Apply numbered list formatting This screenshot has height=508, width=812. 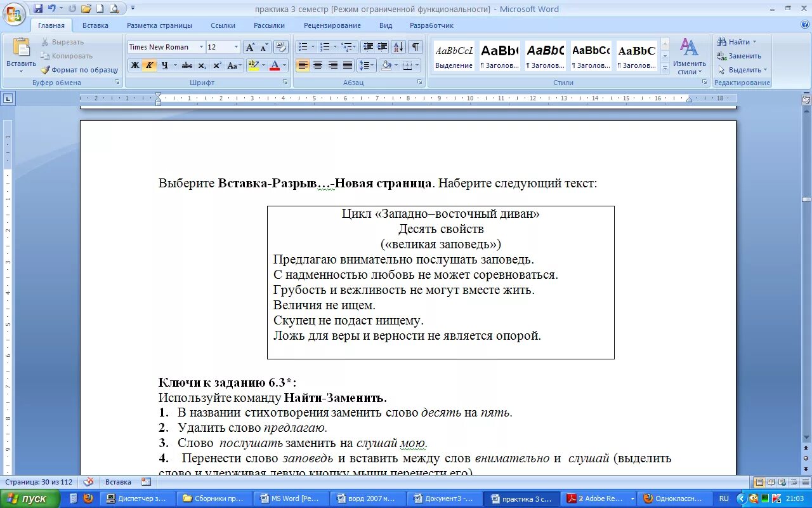325,47
